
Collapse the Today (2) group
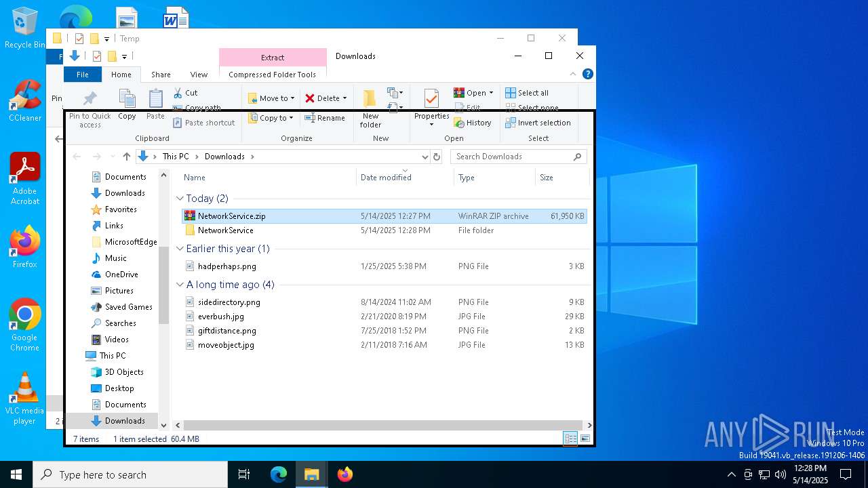(180, 199)
